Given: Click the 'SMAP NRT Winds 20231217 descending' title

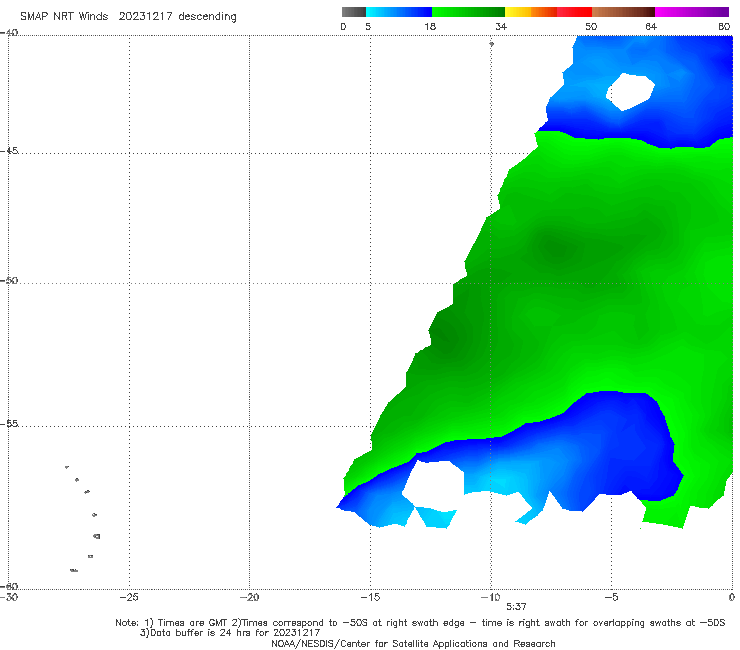Looking at the screenshot, I should click(x=128, y=16).
